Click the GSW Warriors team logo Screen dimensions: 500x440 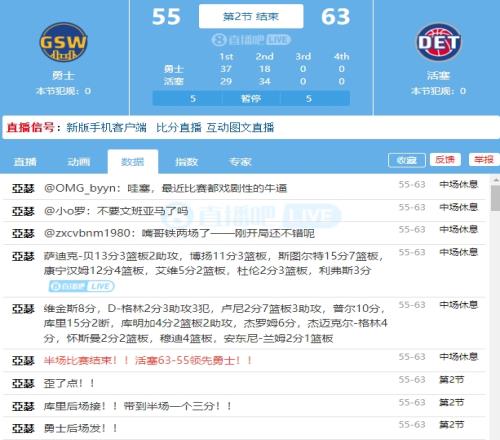coord(63,42)
